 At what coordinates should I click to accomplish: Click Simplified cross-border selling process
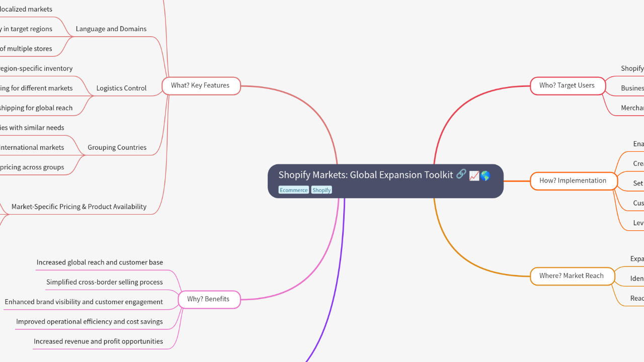point(105,282)
